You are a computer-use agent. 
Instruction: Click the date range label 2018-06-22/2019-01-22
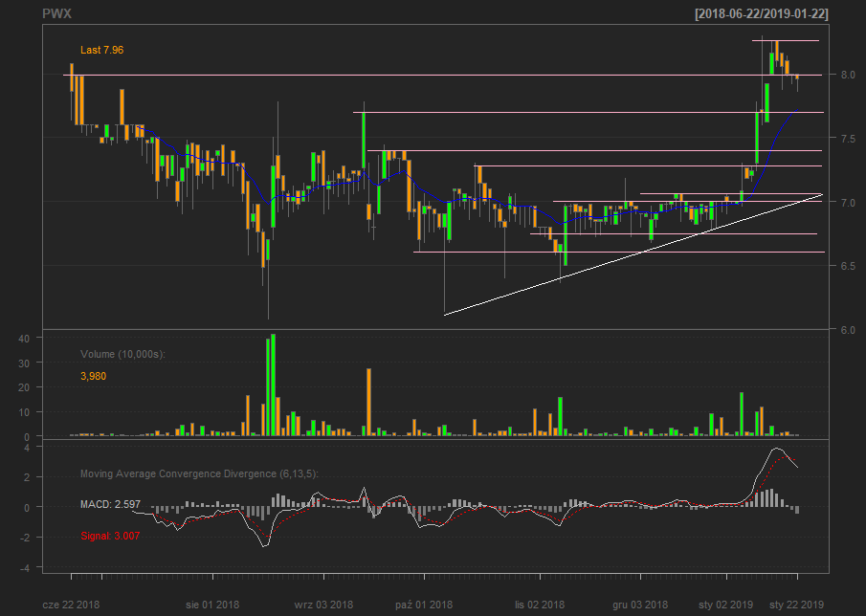[762, 13]
